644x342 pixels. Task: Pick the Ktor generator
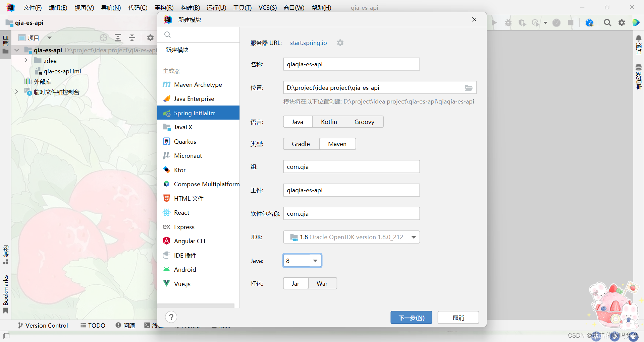tap(198, 170)
